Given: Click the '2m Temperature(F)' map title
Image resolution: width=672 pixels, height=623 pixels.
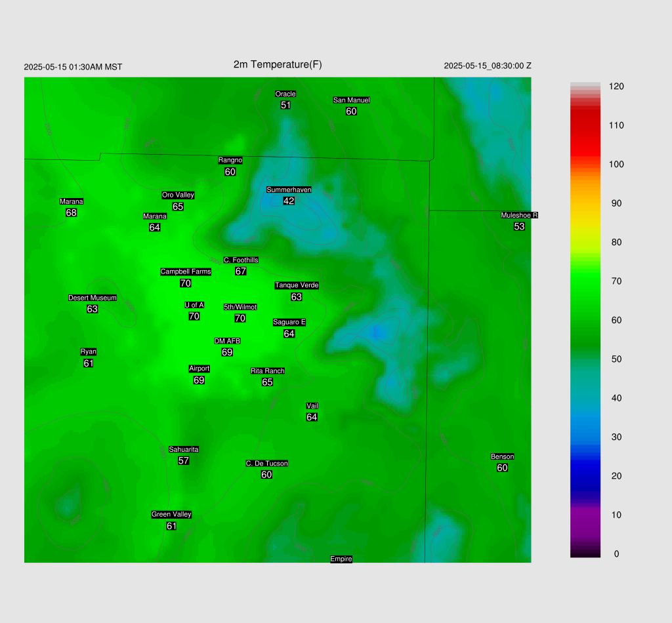Looking at the screenshot, I should pyautogui.click(x=278, y=65).
